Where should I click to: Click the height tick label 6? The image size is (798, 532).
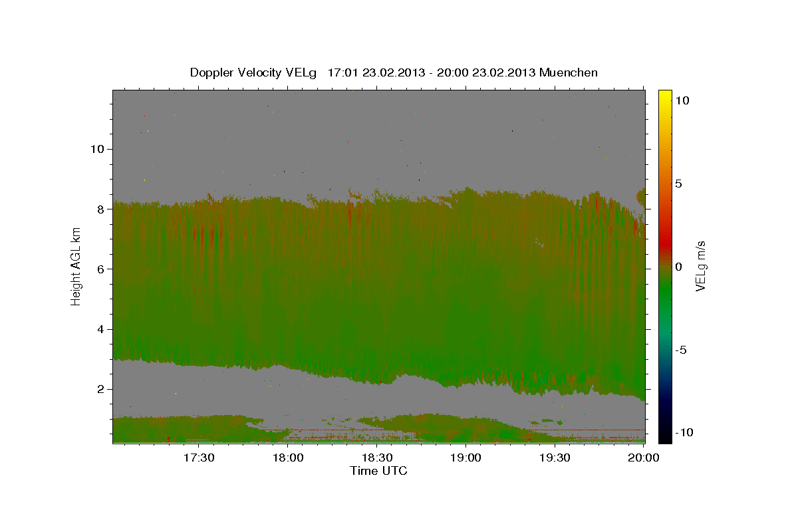pos(101,269)
